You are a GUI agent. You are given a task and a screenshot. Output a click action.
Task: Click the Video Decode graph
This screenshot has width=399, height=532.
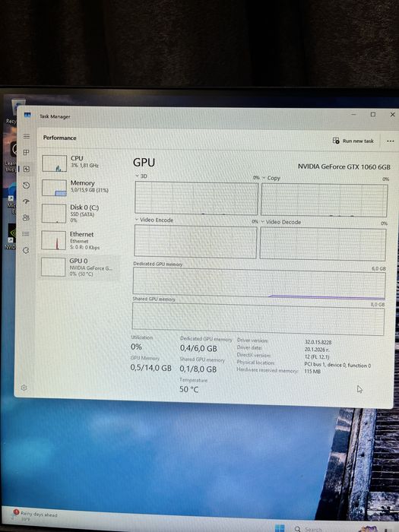323,244
